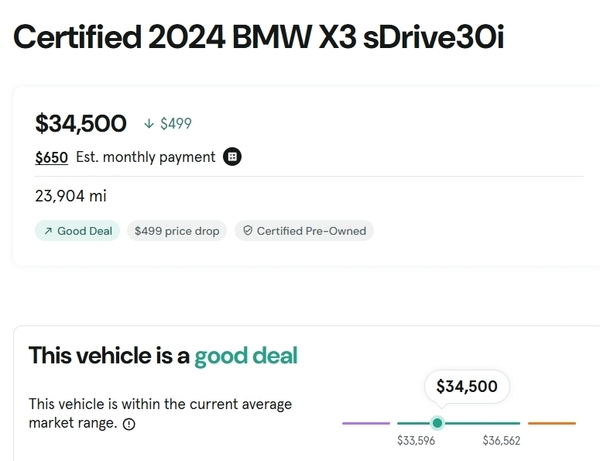Click the Certified Pre-Owned badge
Image resolution: width=600 pixels, height=461 pixels.
click(304, 231)
